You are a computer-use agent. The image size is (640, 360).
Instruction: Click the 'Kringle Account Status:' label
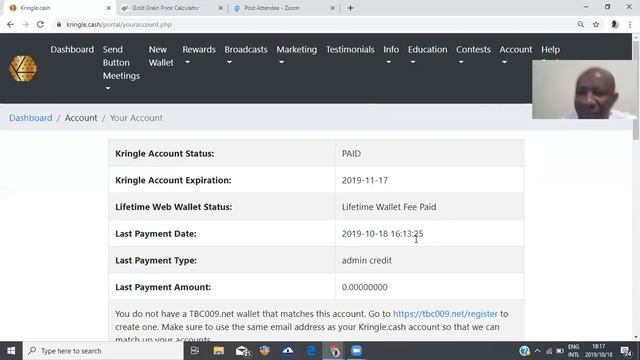[164, 153]
